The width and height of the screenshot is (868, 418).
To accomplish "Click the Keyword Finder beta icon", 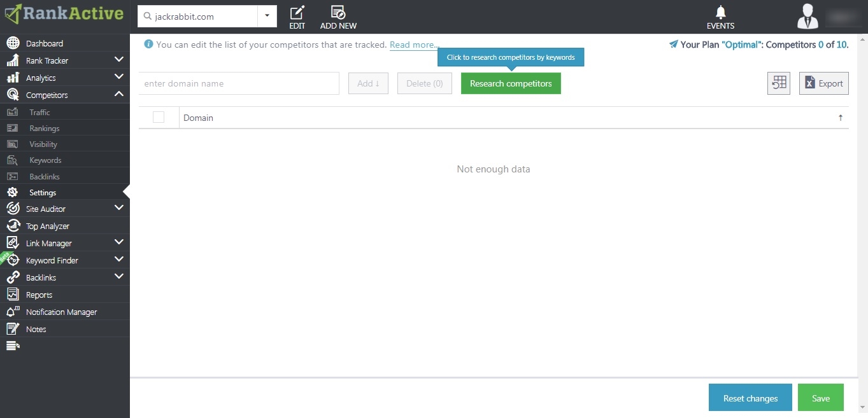I will coord(13,260).
